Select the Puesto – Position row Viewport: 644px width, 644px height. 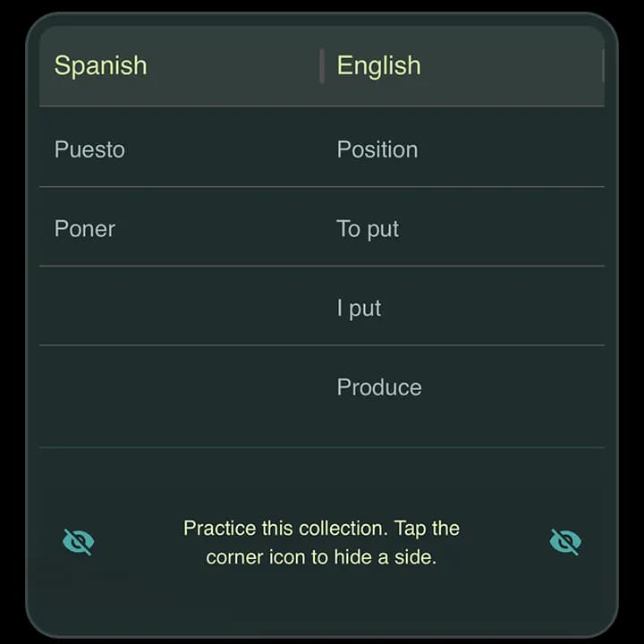pyautogui.click(x=322, y=147)
